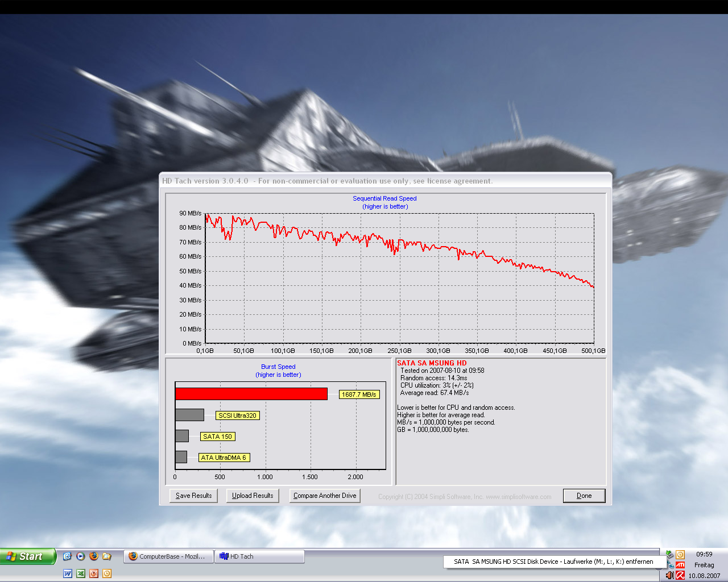Open the Windows Start menu
The image size is (728, 582).
[x=28, y=556]
